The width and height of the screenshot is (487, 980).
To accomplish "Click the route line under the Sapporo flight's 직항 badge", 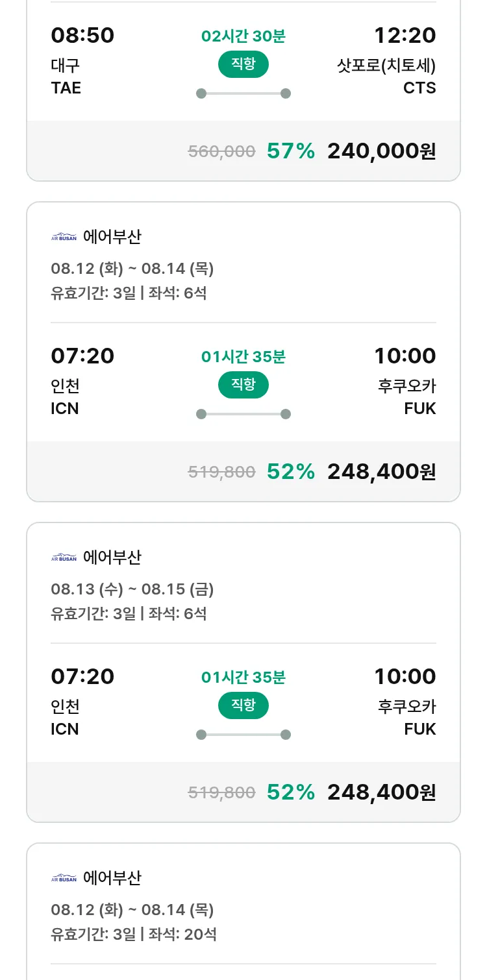I will (243, 93).
